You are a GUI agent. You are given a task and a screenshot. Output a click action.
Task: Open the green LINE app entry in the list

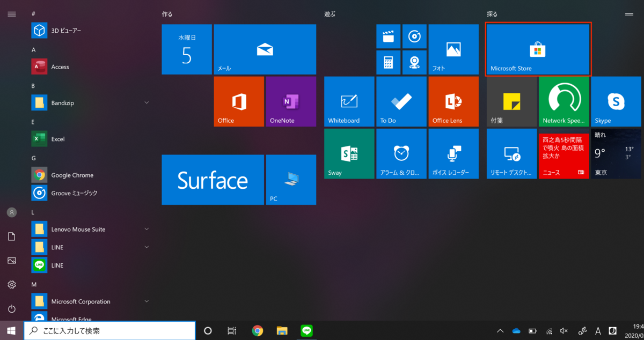click(x=91, y=265)
